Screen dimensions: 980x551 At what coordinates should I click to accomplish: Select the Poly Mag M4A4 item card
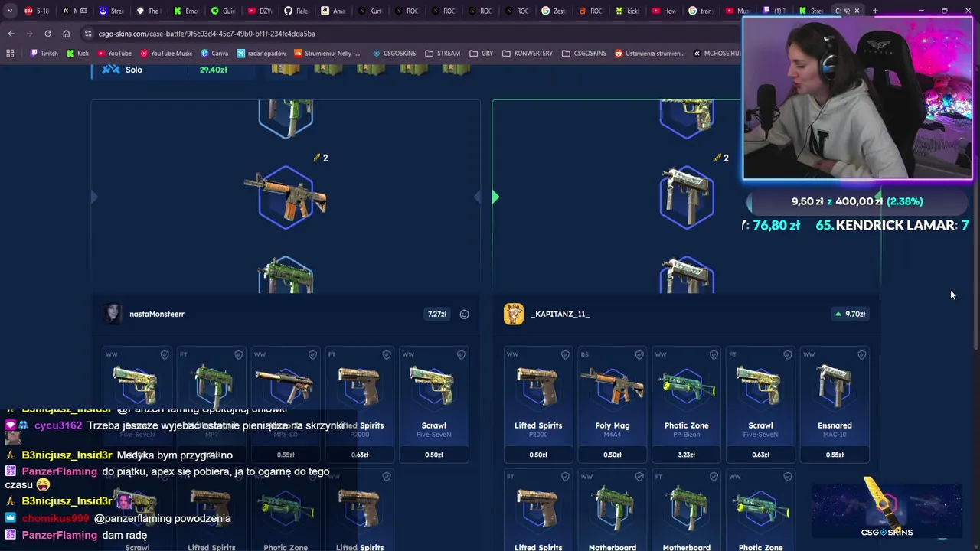pos(612,405)
